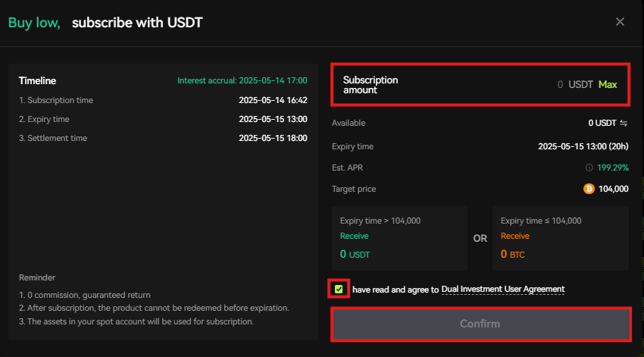The image size is (644, 357).
Task: Enter value in Subscription amount field
Action: pos(480,85)
